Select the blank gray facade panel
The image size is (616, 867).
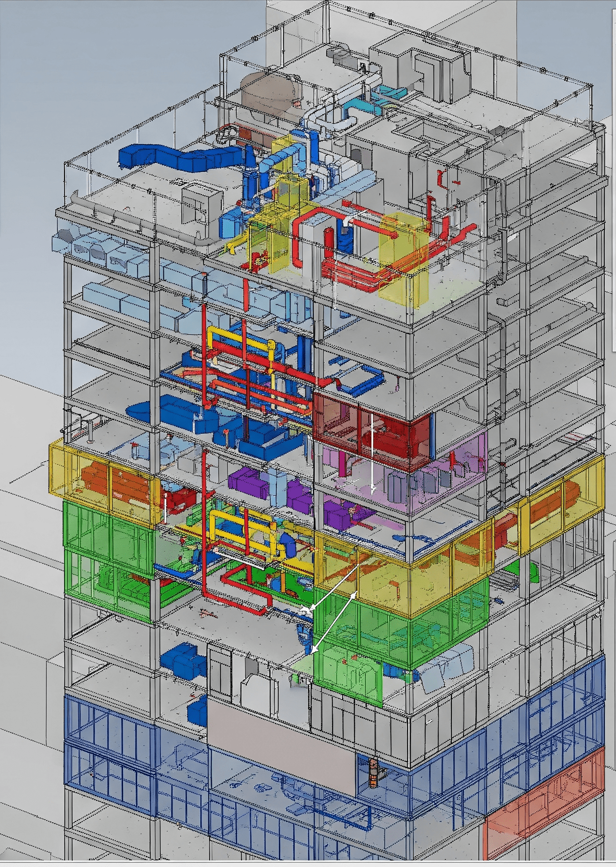281,746
